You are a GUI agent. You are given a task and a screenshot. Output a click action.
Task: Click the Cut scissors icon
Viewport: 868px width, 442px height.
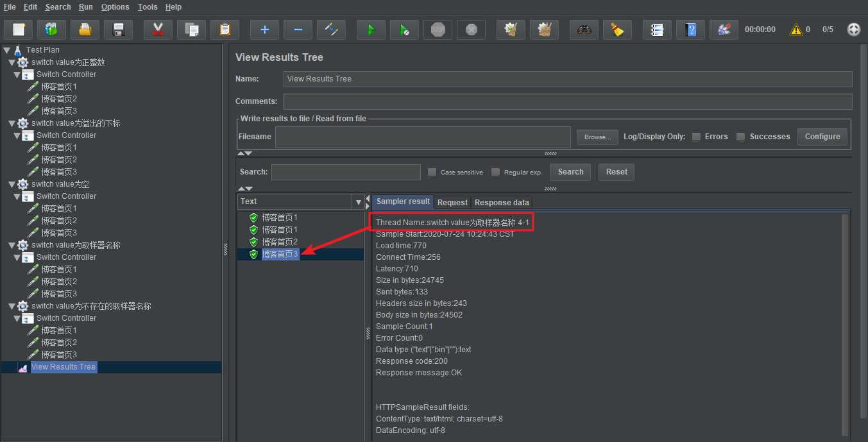pos(158,30)
